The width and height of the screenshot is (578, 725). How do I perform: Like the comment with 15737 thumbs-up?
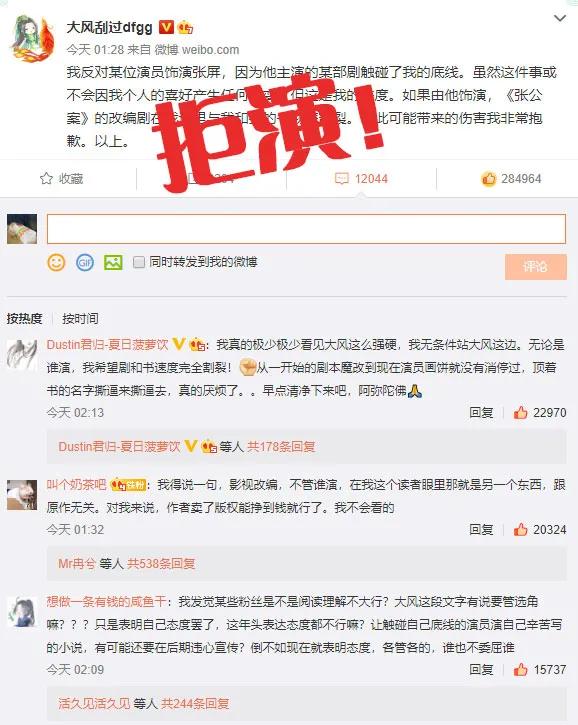click(521, 670)
